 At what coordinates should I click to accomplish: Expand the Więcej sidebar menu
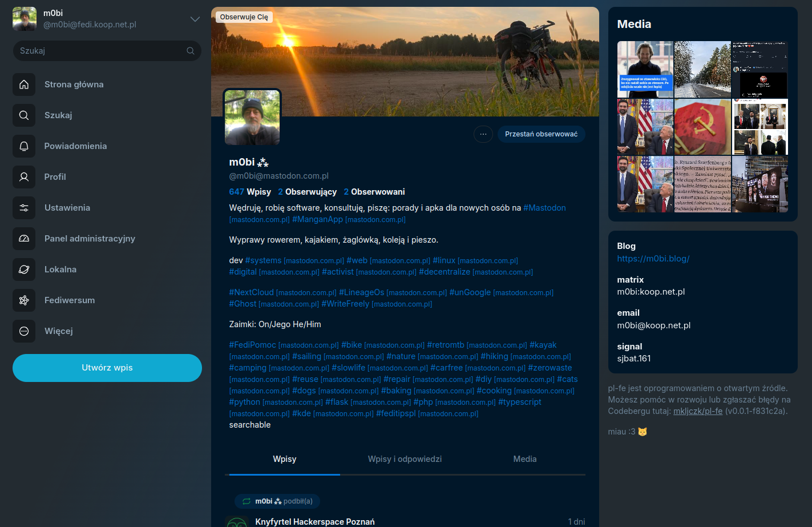24,331
